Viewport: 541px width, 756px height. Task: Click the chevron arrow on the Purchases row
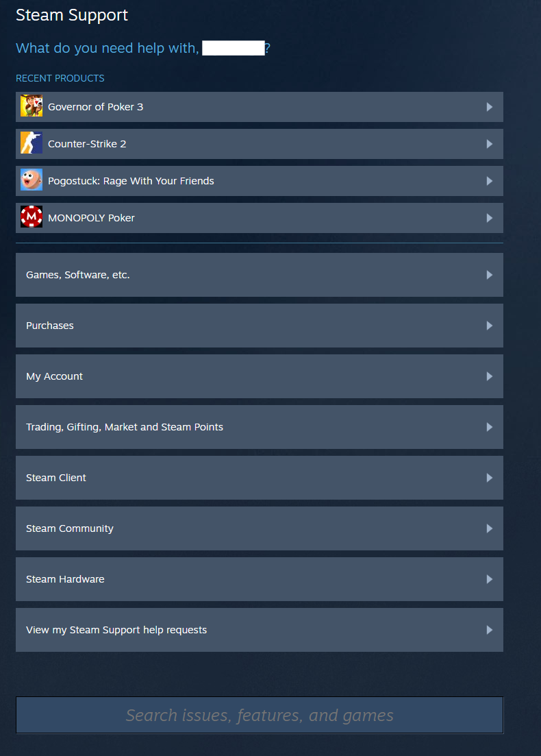point(489,325)
